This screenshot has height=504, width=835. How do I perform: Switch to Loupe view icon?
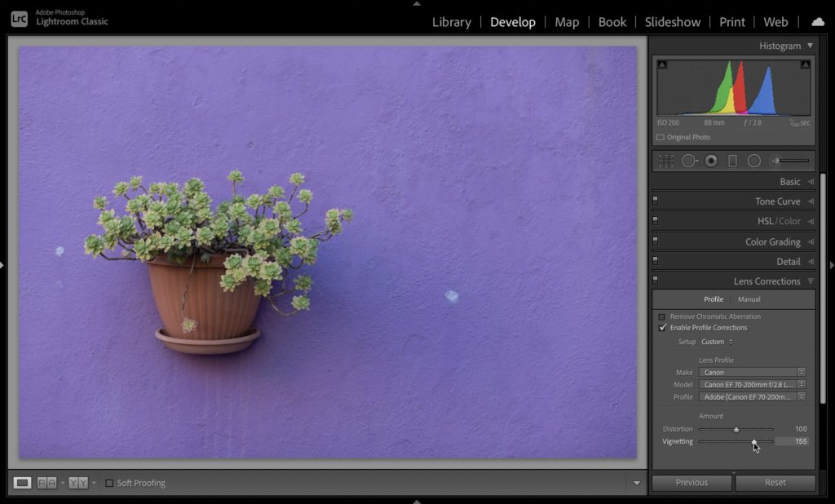[22, 483]
